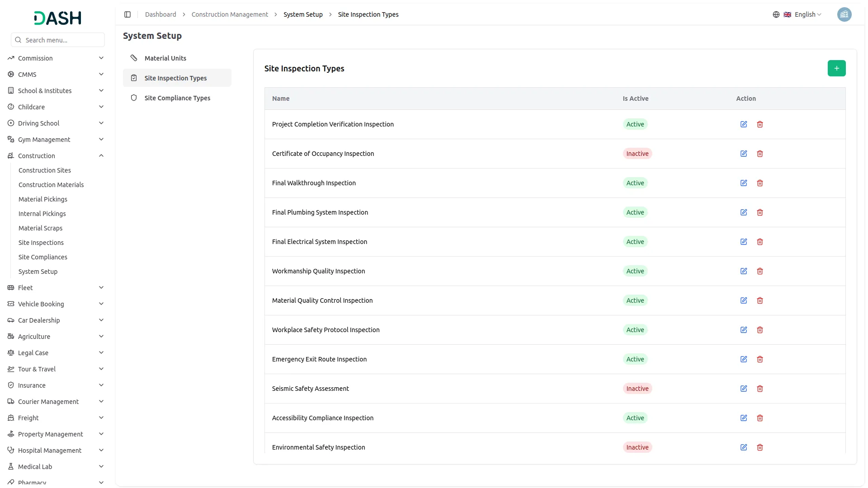Delete Certificate of Occupancy Inspection row

pos(760,154)
